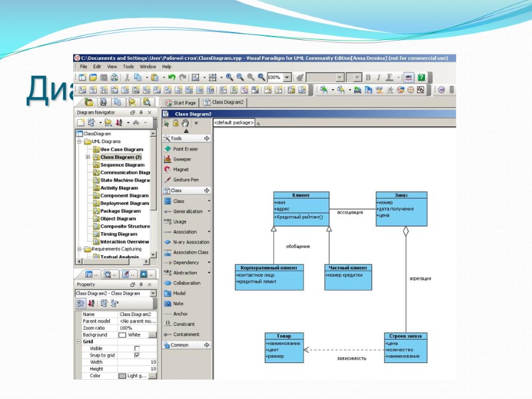Viewport: 532px width, 399px height.
Task: Open the File menu
Action: tap(84, 66)
